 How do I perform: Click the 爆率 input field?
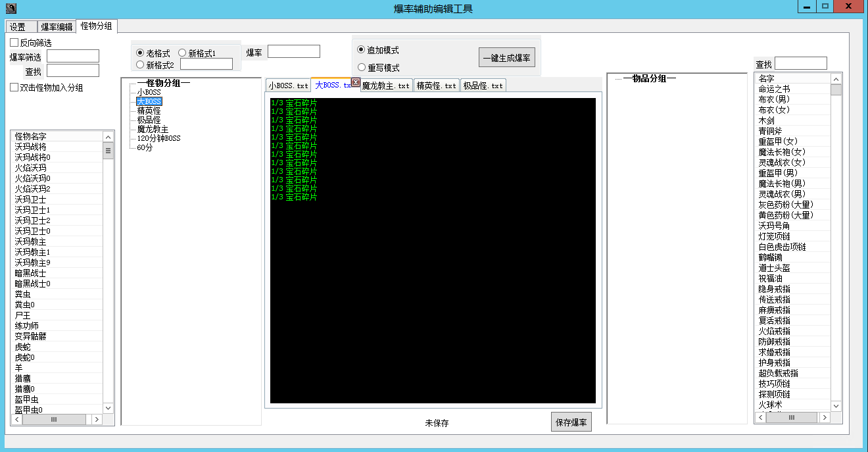click(293, 51)
